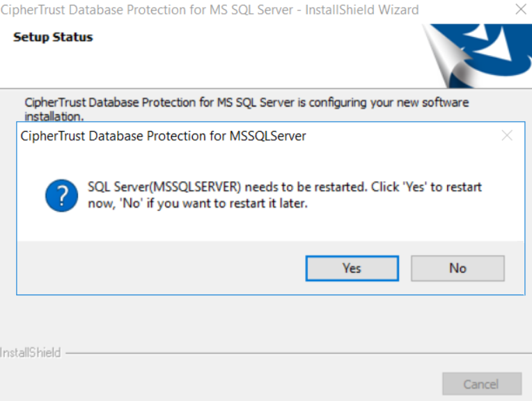The image size is (532, 401).
Task: Select the Setup Status heading
Action: pos(53,37)
